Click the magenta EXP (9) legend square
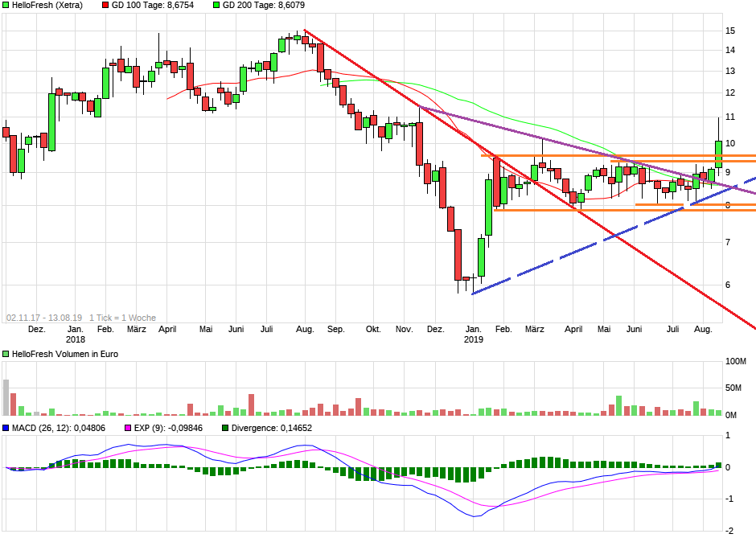 [128, 428]
